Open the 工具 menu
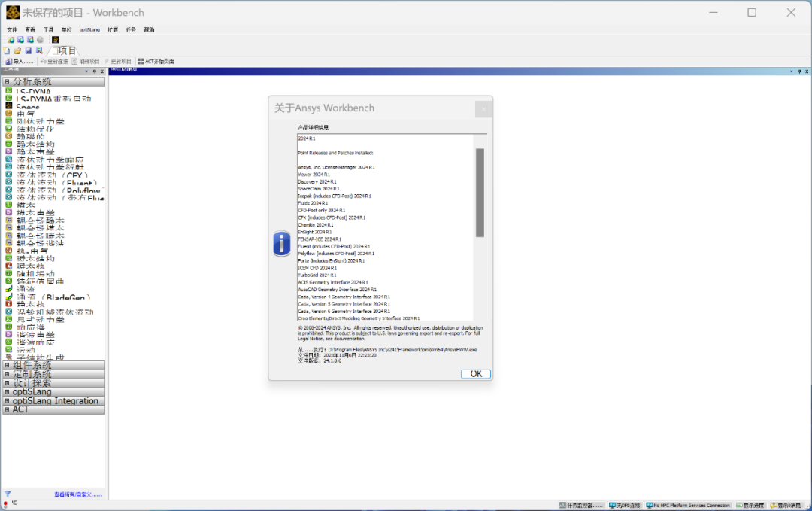812x511 pixels. coord(48,29)
